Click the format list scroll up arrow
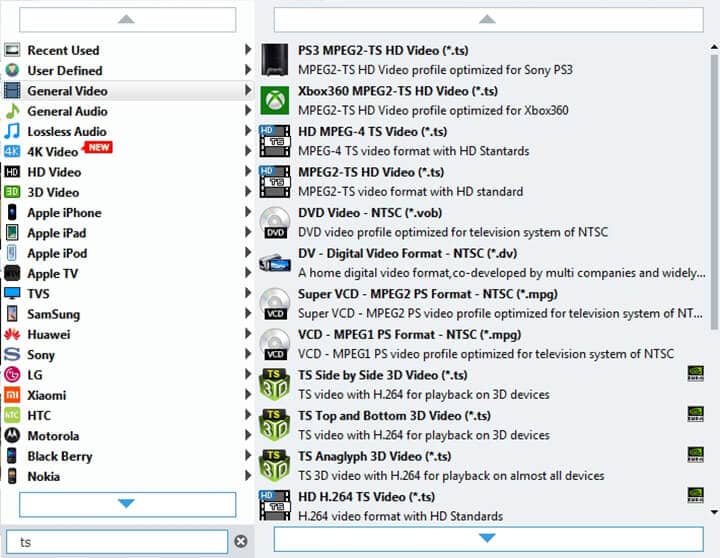The image size is (720, 558). click(714, 47)
